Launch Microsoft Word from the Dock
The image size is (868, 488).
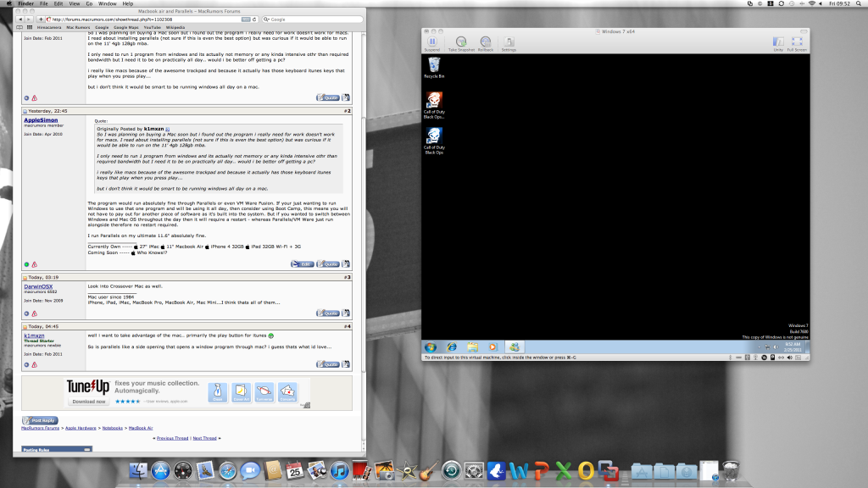pyautogui.click(x=519, y=471)
